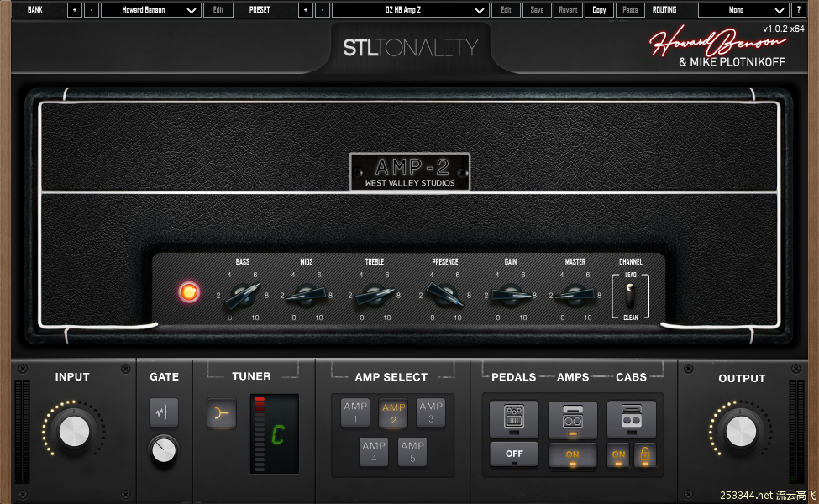Add a new bank with the plus button
This screenshot has width=819, height=504.
pos(75,9)
